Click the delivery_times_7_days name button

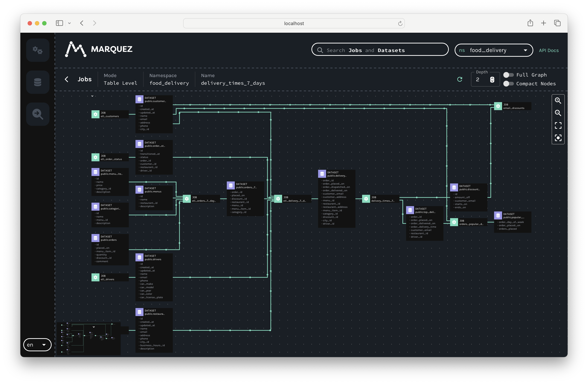[233, 83]
